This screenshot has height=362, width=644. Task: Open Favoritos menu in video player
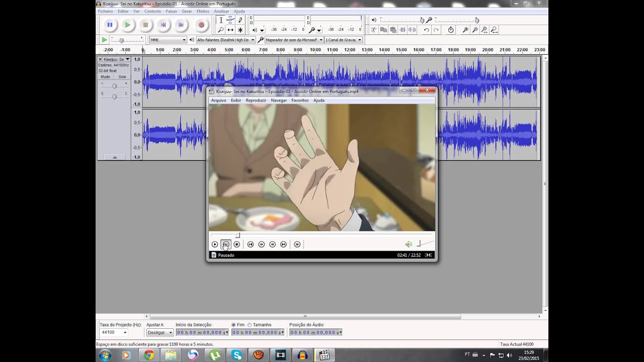300,101
